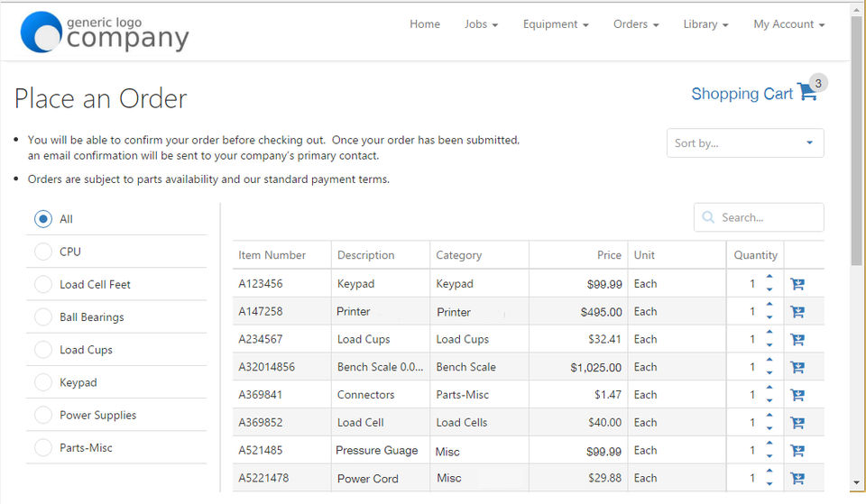Click the generic logo company link
866x504 pixels.
105,32
